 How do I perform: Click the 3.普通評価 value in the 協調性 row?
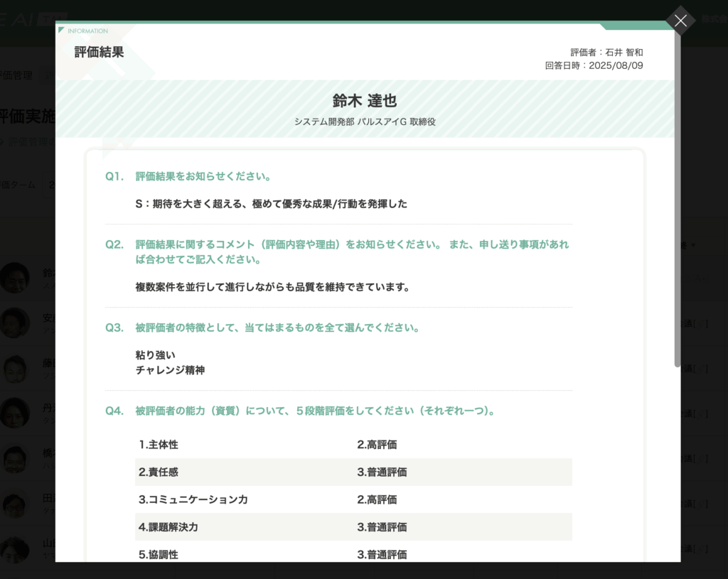(382, 554)
